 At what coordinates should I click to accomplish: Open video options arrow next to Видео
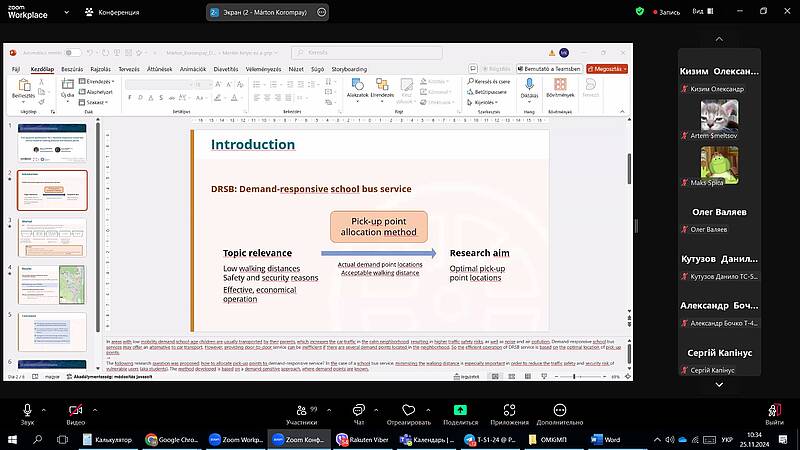pyautogui.click(x=95, y=410)
